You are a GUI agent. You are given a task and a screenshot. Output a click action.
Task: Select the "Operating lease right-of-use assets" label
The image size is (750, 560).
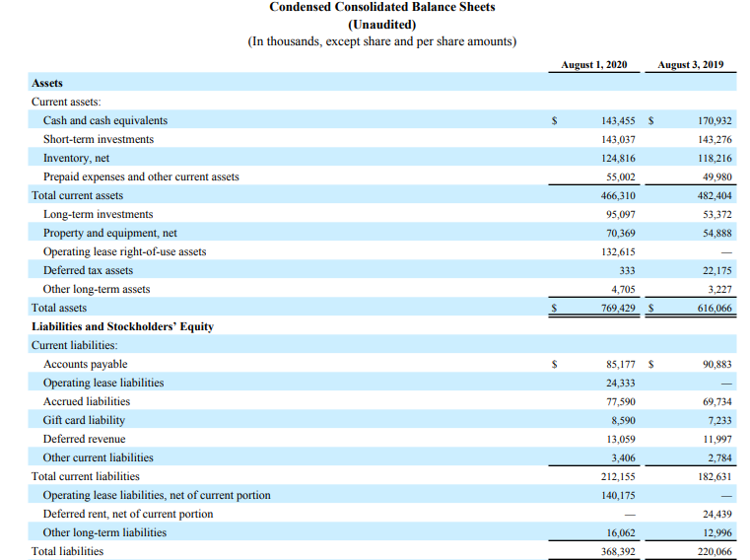(x=124, y=251)
